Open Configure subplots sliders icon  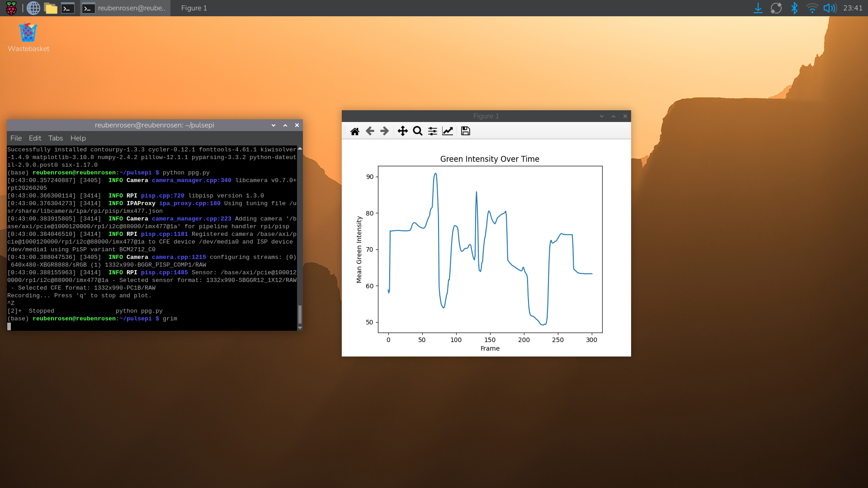point(433,131)
